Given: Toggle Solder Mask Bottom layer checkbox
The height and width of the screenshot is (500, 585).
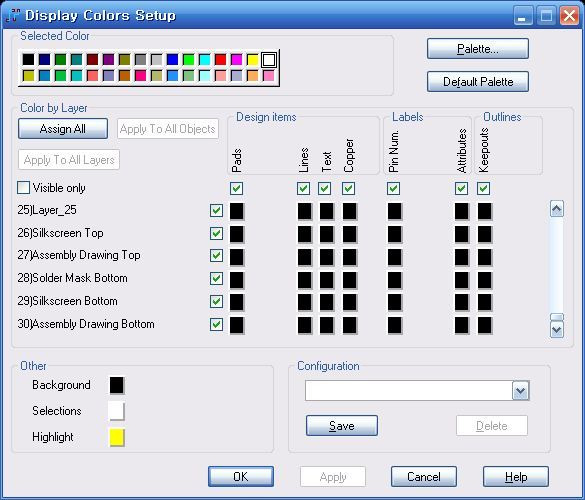Looking at the screenshot, I should (x=216, y=278).
